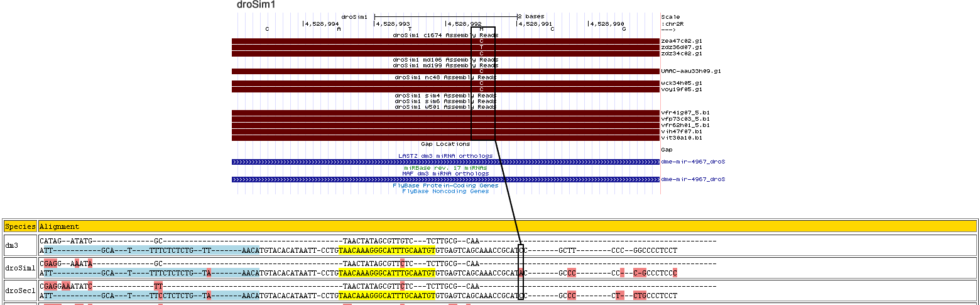Click the Species column header
The image size is (980, 305).
19,226
